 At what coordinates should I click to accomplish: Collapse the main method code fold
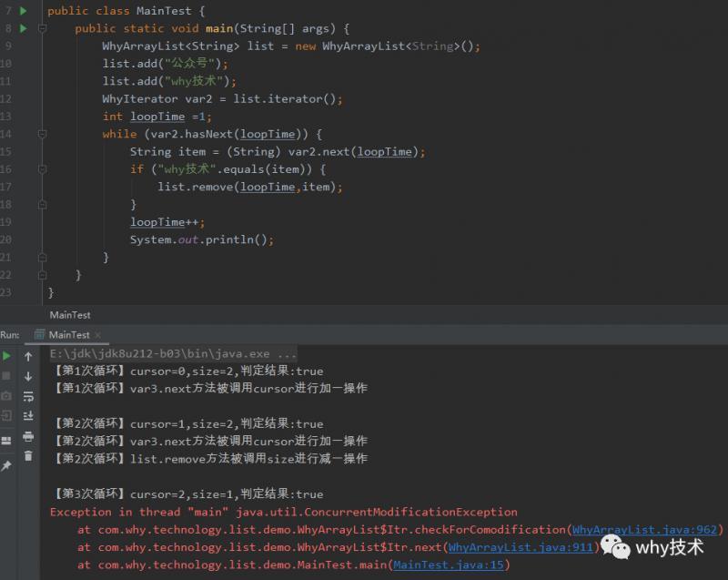point(41,27)
